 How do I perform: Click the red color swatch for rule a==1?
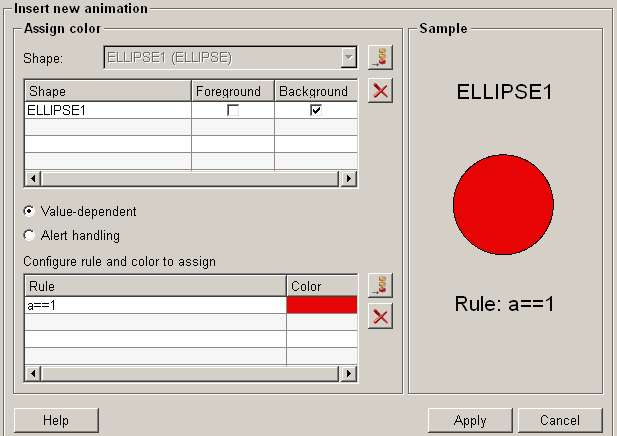[321, 305]
